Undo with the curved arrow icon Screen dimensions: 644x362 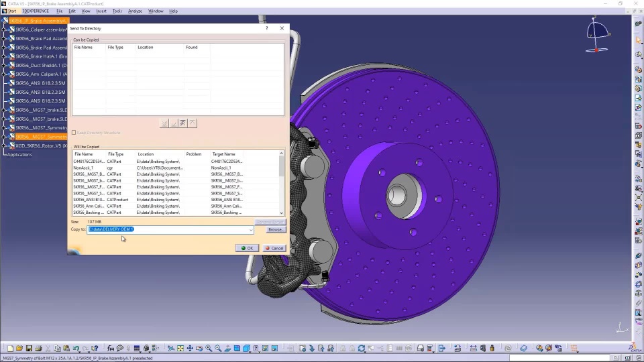76,349
